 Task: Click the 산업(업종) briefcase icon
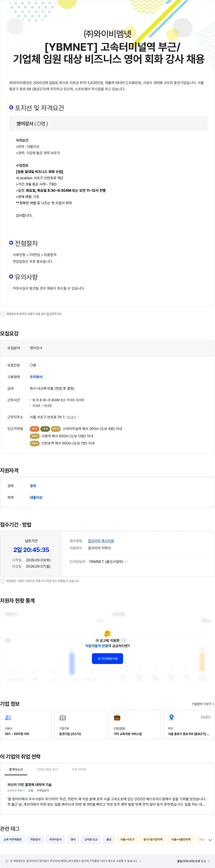point(117,718)
